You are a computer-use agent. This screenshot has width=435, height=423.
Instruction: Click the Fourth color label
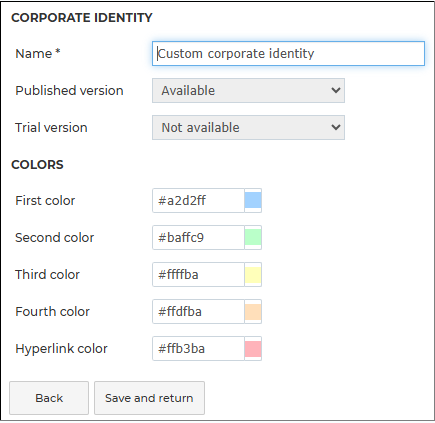click(52, 312)
